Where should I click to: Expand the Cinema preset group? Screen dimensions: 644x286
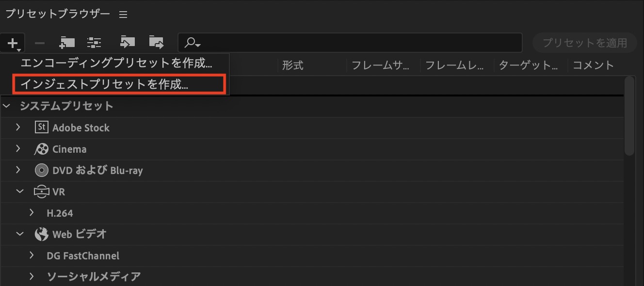18,149
